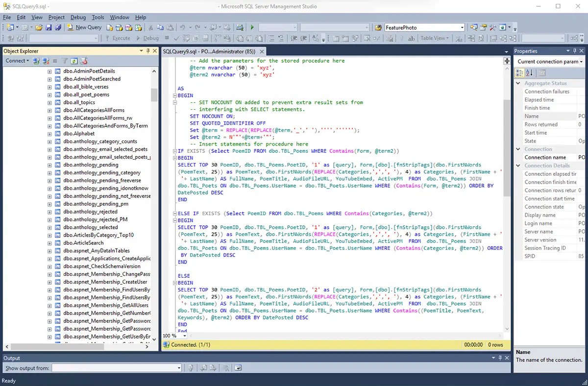The image size is (588, 386).
Task: Refresh the Object Explorer tree
Action: click(74, 61)
